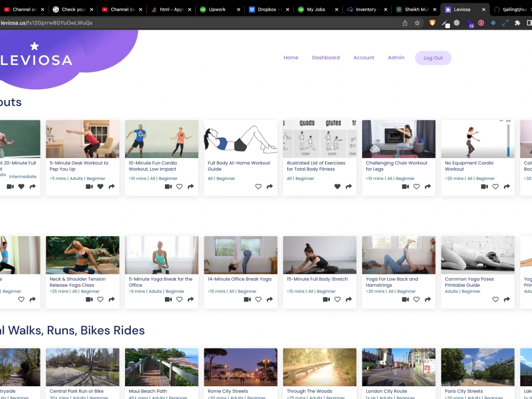Open Paris City Streets title

464,391
